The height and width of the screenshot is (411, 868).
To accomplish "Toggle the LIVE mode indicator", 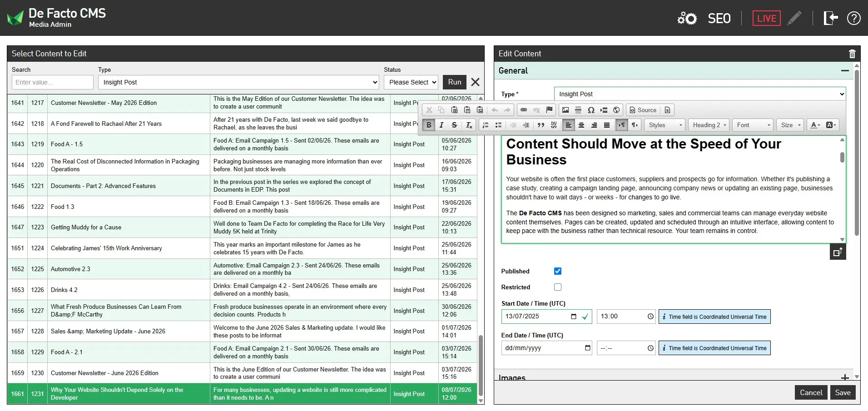I will coord(766,18).
